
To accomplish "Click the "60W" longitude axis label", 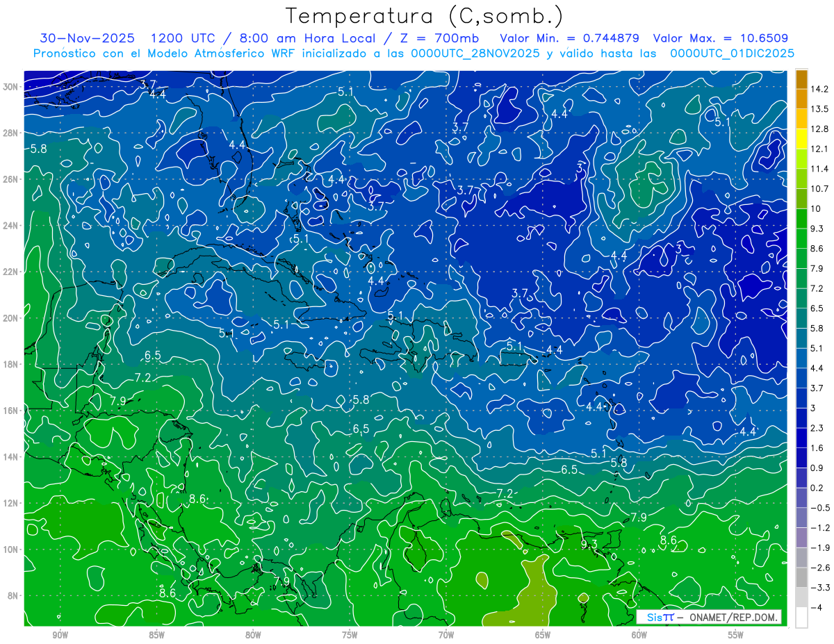I will click(x=639, y=636).
